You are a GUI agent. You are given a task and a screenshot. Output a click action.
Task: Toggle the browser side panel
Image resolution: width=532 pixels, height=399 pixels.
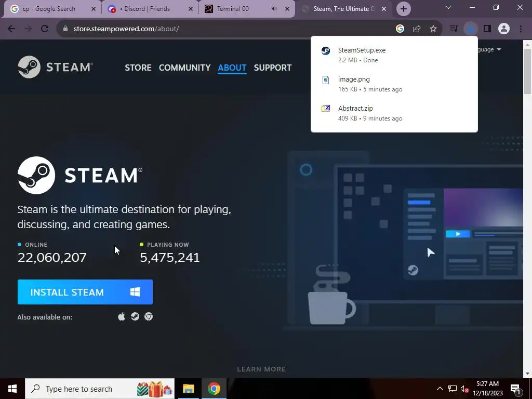click(487, 29)
